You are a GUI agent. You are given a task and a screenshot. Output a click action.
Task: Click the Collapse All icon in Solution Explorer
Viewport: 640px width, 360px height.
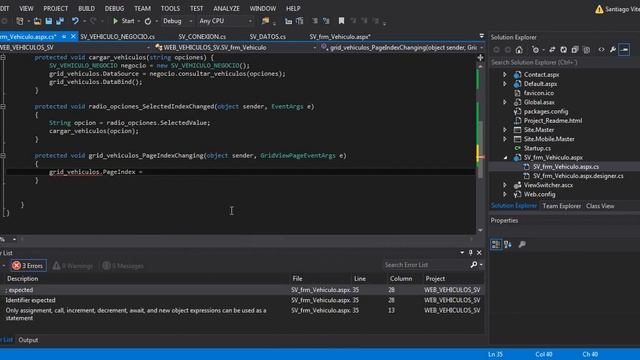point(575,50)
